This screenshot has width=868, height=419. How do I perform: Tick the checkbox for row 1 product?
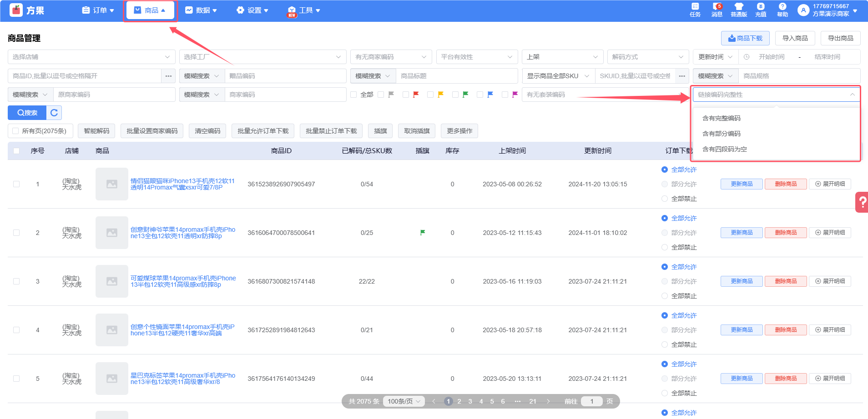16,184
